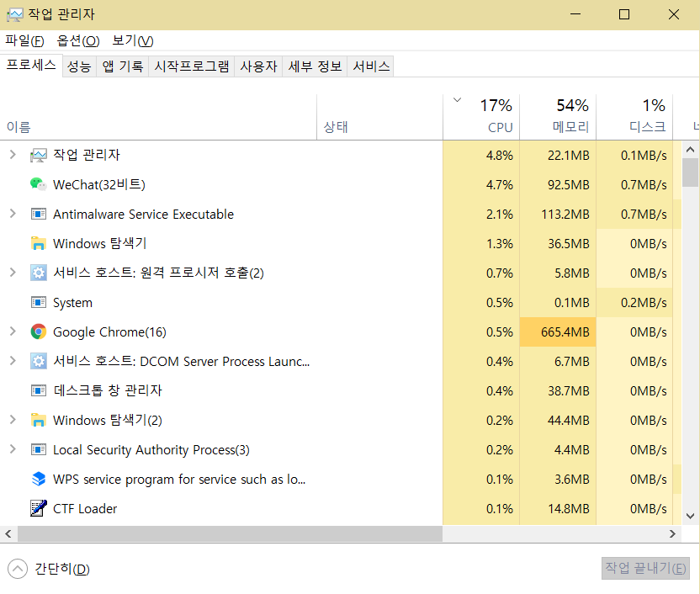
Task: Select the WeChat(32비트) process name
Action: pyautogui.click(x=99, y=184)
